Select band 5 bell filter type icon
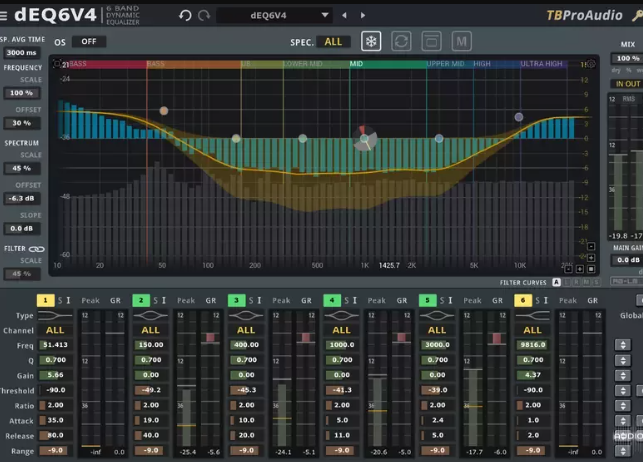 coord(437,315)
